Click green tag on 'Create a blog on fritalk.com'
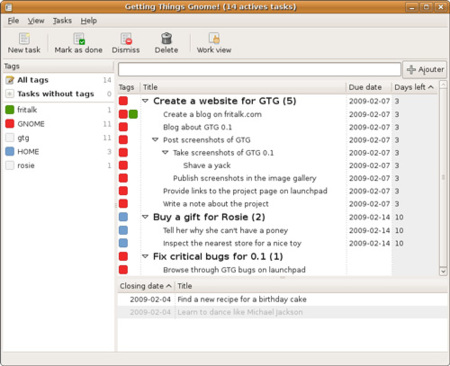The height and width of the screenshot is (366, 450). [133, 114]
